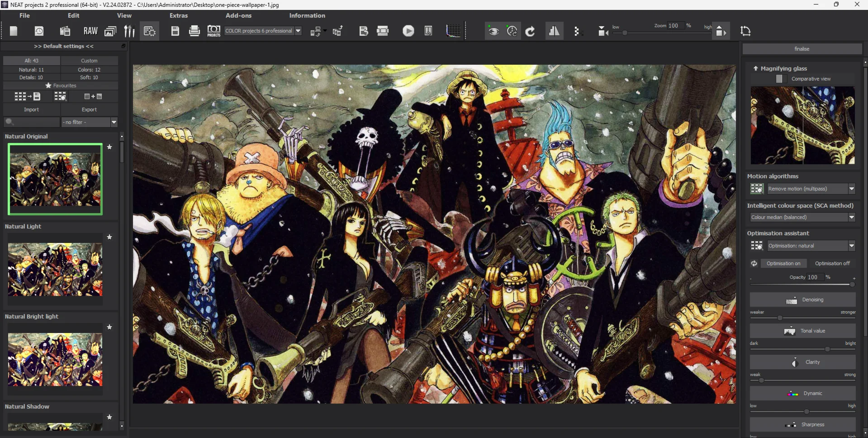The width and height of the screenshot is (868, 438).
Task: Click the finalise button
Action: tap(802, 49)
